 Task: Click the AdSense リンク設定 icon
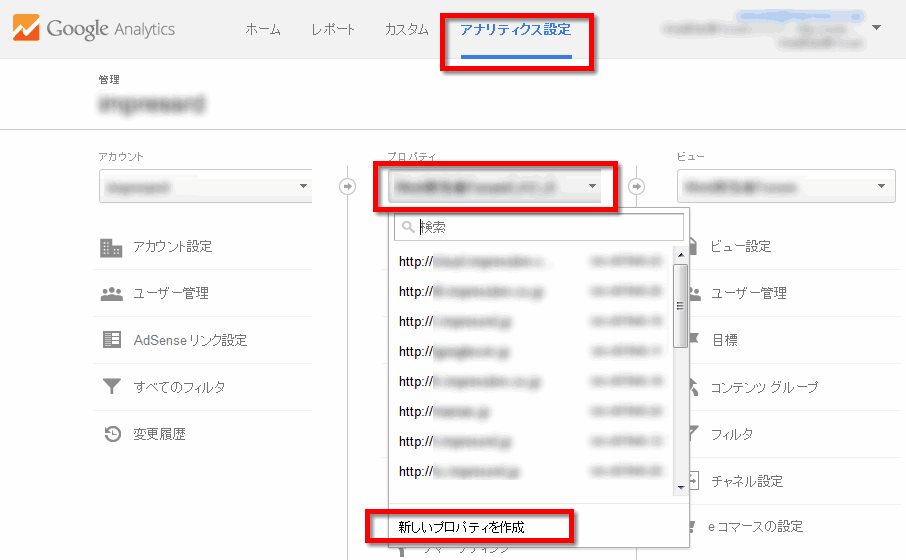111,340
